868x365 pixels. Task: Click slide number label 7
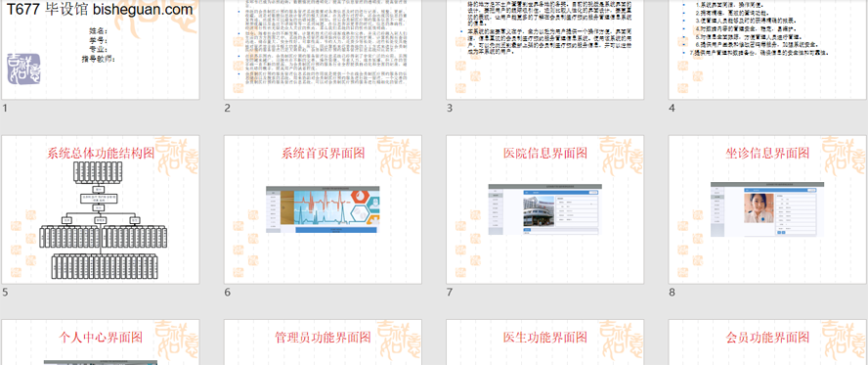450,293
